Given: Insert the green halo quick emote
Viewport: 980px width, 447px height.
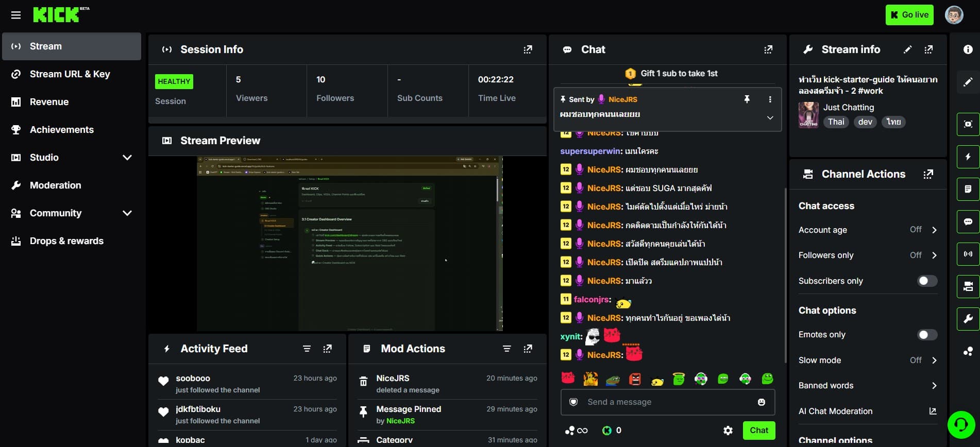Looking at the screenshot, I should tap(679, 379).
